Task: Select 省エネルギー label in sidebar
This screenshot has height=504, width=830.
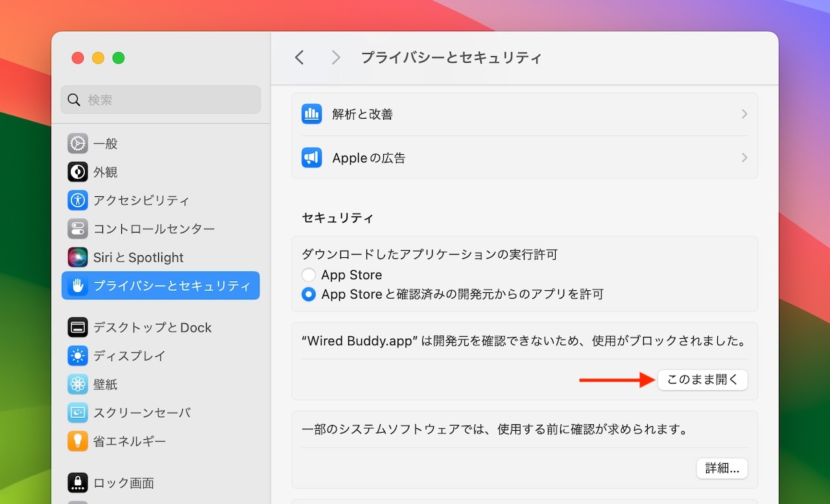Action: pos(130,442)
